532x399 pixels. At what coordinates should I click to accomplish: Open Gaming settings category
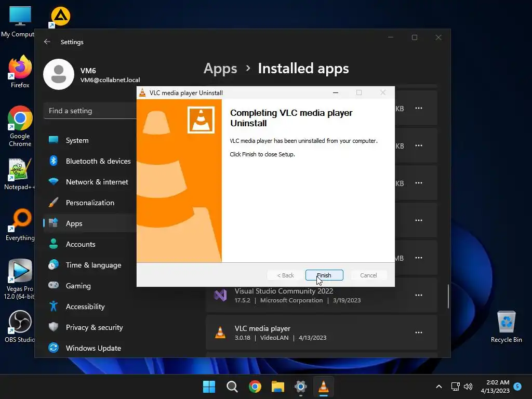click(90, 286)
